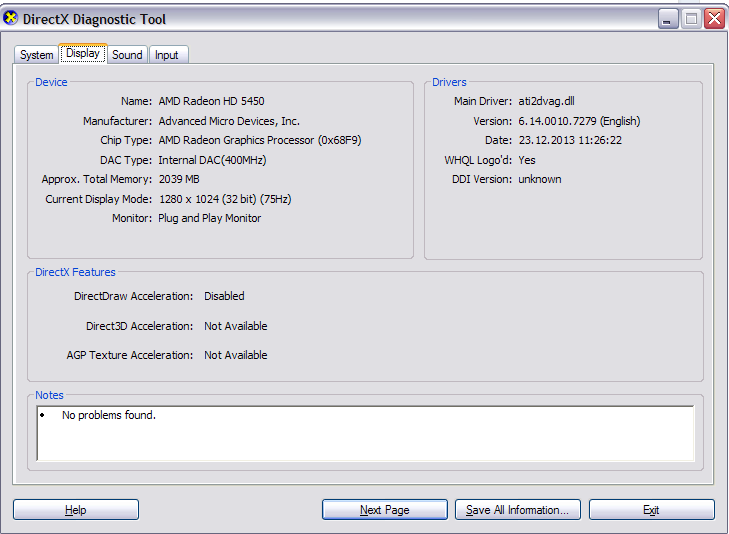Click Direct3D Acceleration 'Not Available' value
This screenshot has width=729, height=534.
tap(236, 326)
